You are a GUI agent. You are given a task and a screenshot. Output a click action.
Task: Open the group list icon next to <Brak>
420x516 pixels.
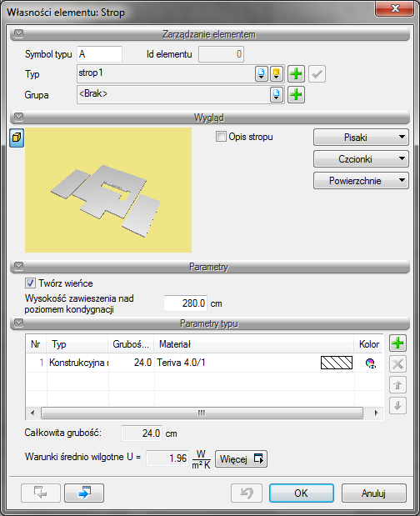(x=277, y=95)
